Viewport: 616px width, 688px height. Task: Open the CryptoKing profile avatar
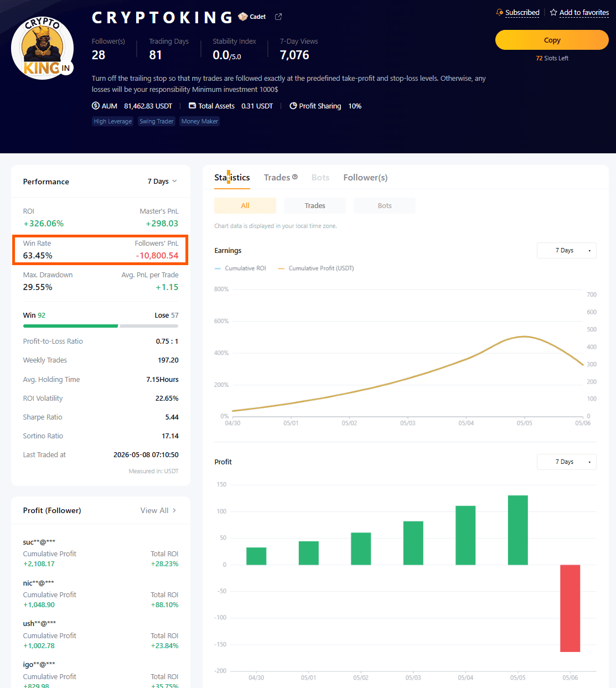tap(43, 48)
